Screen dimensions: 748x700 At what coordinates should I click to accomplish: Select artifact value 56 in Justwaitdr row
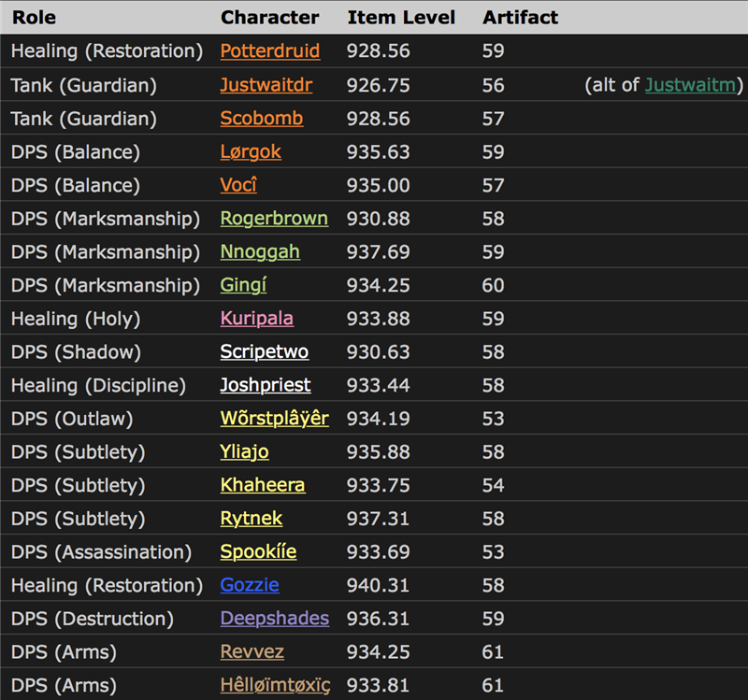[493, 86]
